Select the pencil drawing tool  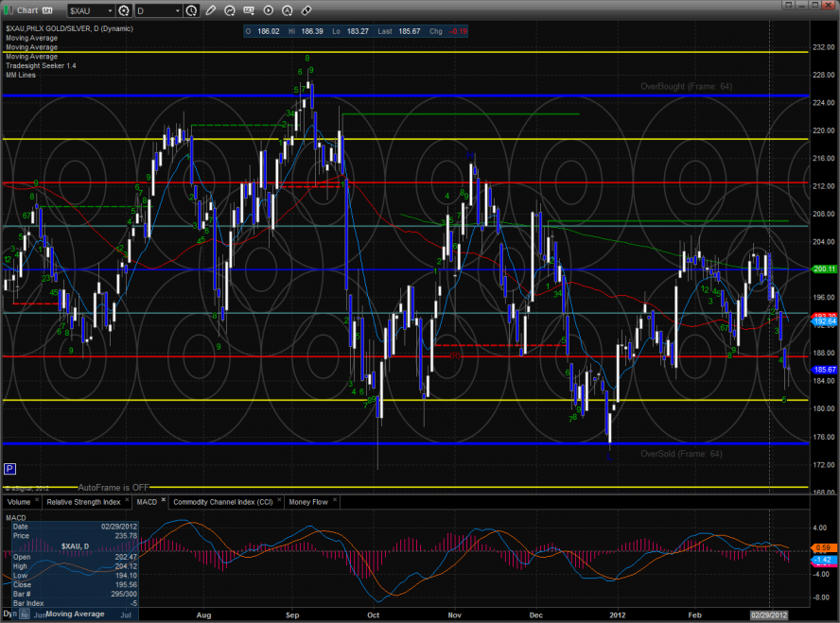point(210,10)
